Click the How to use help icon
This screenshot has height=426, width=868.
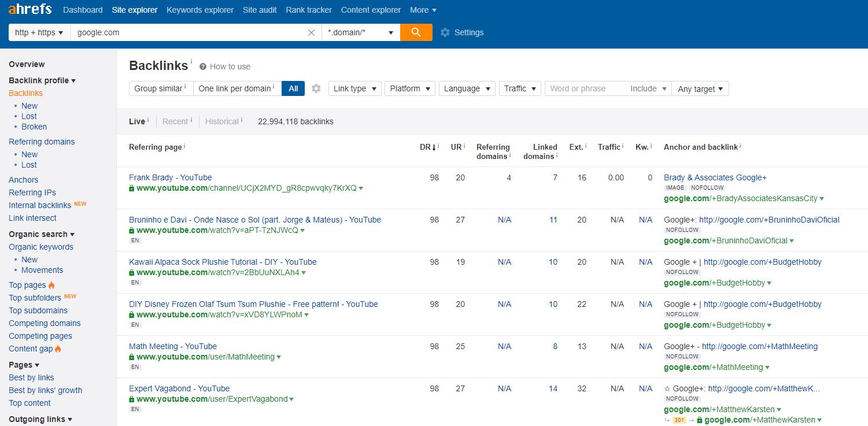pyautogui.click(x=203, y=66)
